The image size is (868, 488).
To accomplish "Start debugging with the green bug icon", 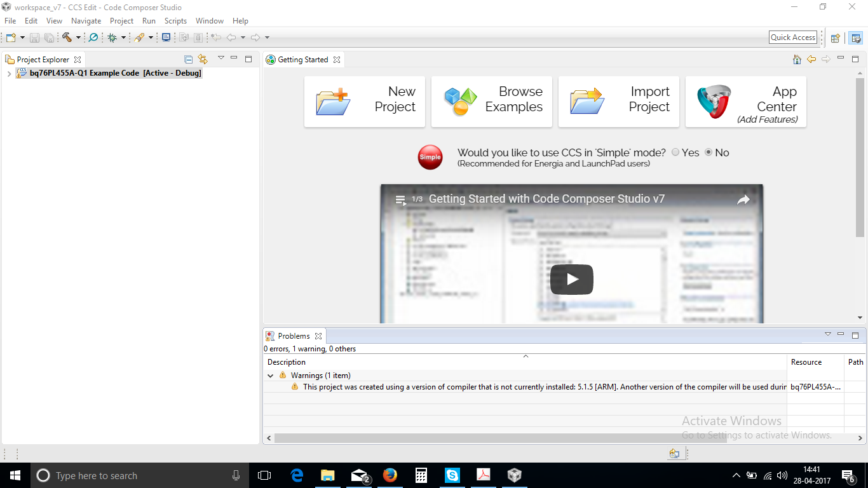I will click(112, 37).
